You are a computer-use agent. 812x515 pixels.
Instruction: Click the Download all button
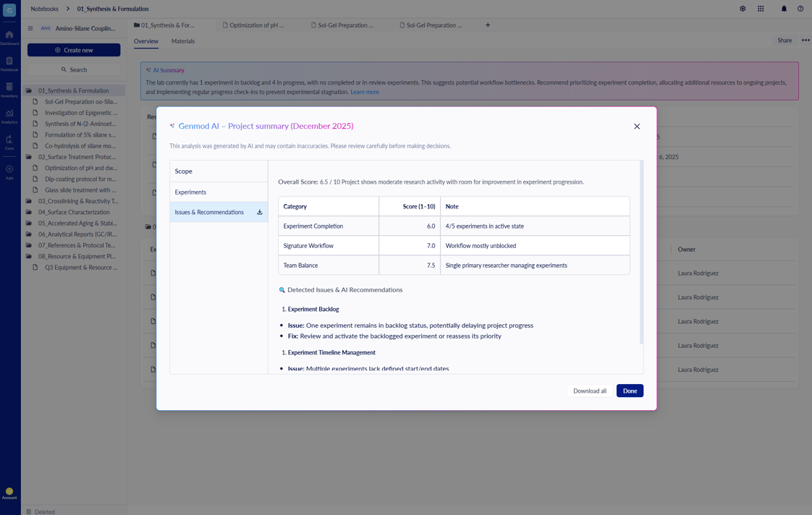[x=589, y=391]
